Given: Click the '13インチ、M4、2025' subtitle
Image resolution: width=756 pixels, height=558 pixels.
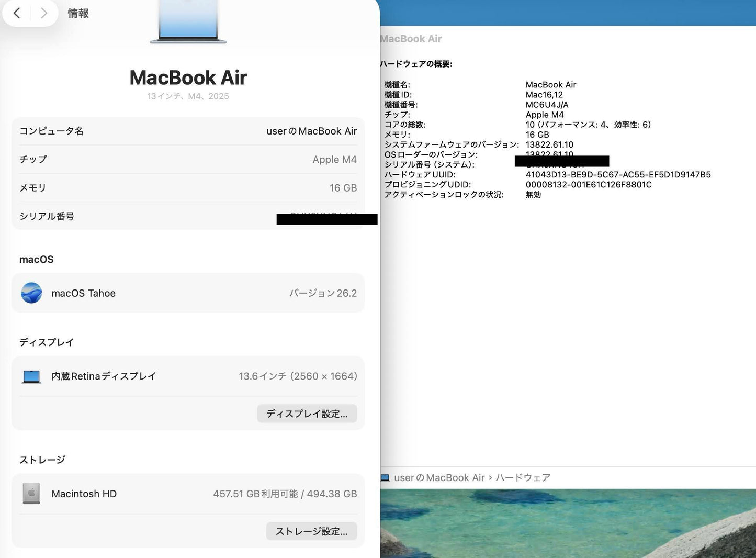Looking at the screenshot, I should [188, 96].
